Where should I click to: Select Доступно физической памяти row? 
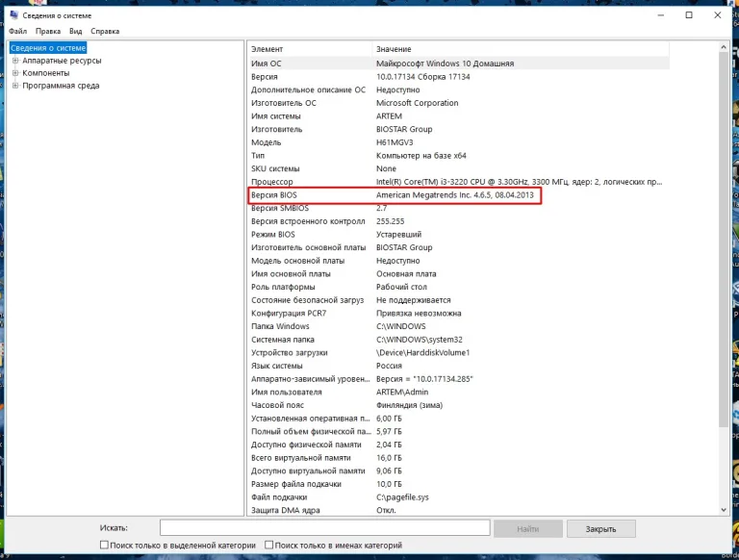(x=458, y=445)
